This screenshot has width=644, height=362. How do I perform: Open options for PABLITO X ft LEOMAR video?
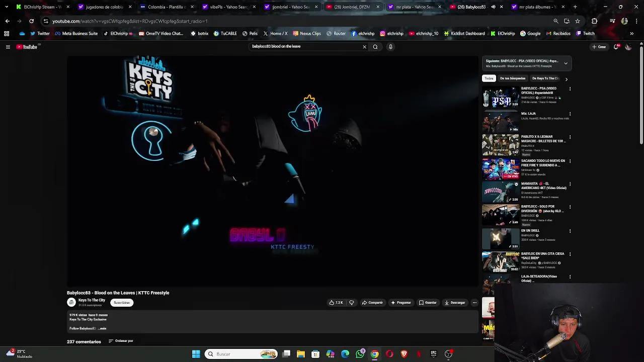pyautogui.click(x=570, y=137)
